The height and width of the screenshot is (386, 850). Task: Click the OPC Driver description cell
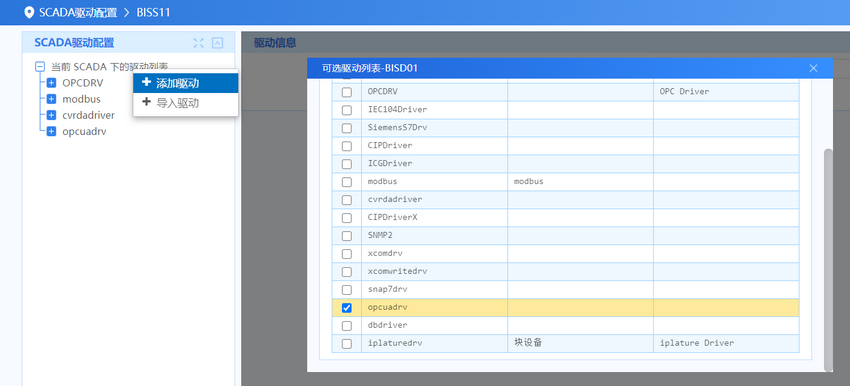coord(726,92)
